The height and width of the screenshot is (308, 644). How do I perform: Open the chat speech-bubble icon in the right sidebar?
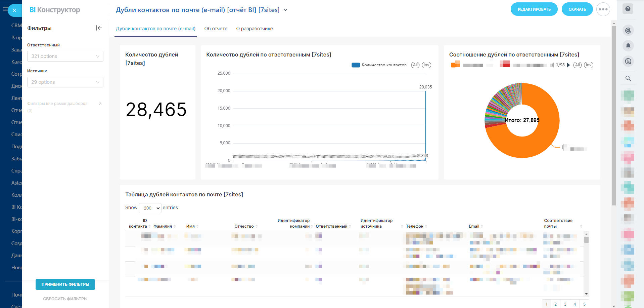628,61
